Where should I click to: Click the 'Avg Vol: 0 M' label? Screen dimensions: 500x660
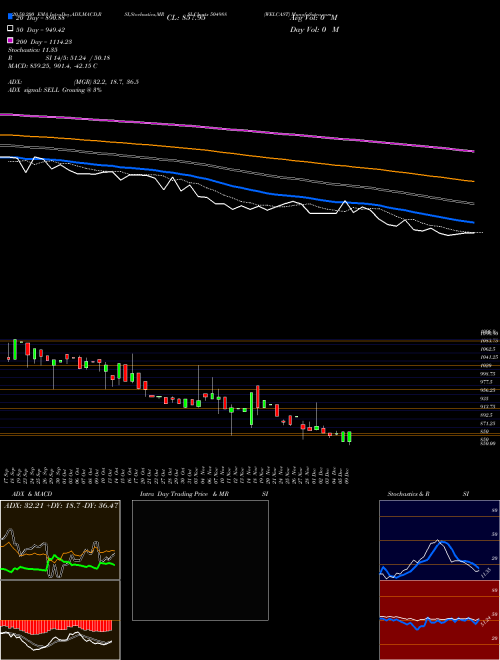(x=314, y=18)
